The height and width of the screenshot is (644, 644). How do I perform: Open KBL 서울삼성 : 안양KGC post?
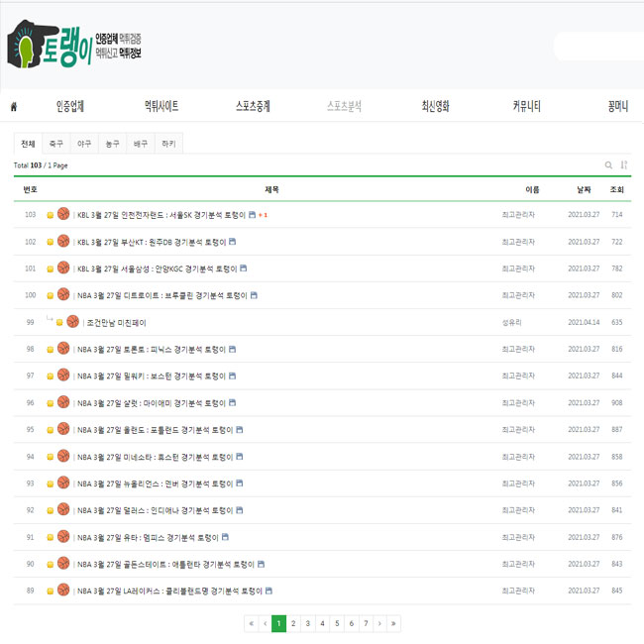158,268
